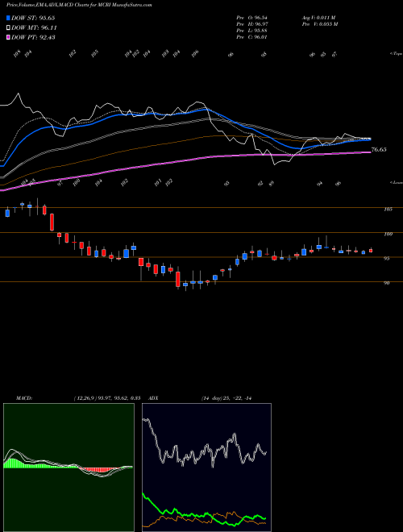Click the 'Pre L: 95.88' value
Screen dimensions: 403x532
(x=252, y=31)
